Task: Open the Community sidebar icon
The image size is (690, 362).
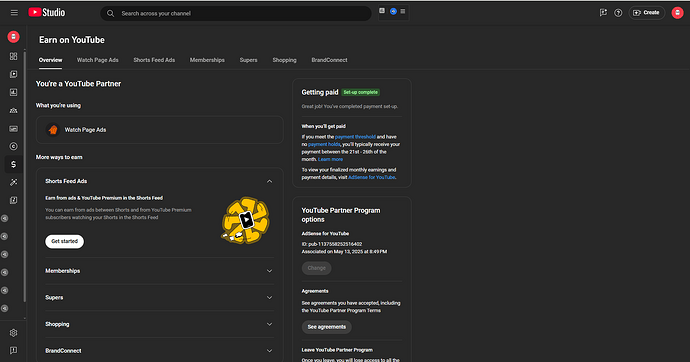Action: (x=13, y=110)
